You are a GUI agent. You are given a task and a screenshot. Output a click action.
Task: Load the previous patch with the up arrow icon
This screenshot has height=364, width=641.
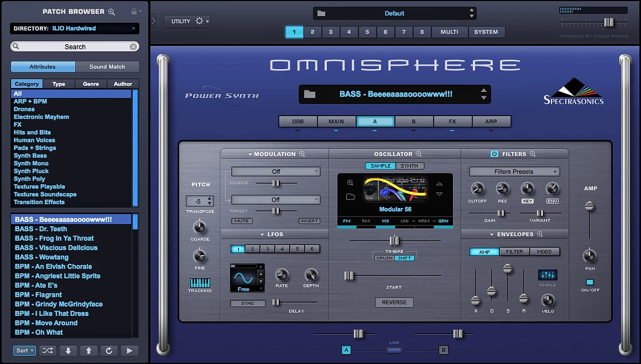[x=89, y=350]
